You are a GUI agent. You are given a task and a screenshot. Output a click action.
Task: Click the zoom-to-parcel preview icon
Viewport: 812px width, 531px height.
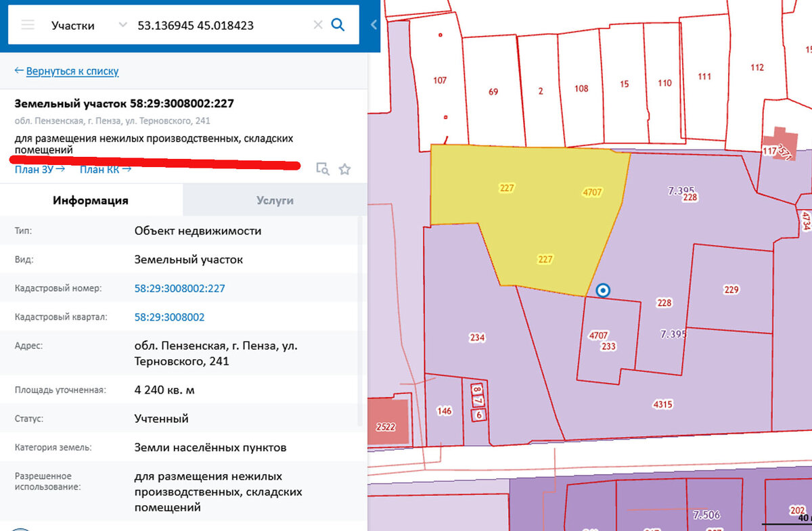pyautogui.click(x=323, y=168)
